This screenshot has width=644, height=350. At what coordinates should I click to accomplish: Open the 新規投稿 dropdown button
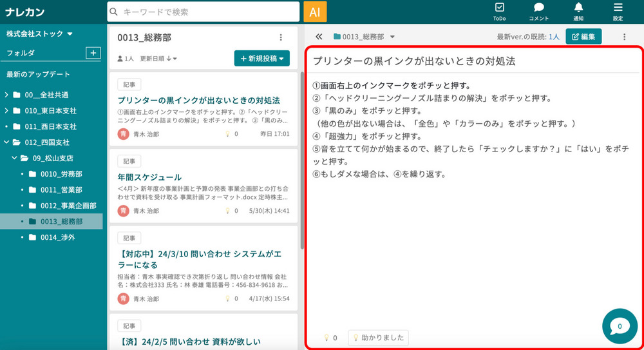pyautogui.click(x=261, y=59)
